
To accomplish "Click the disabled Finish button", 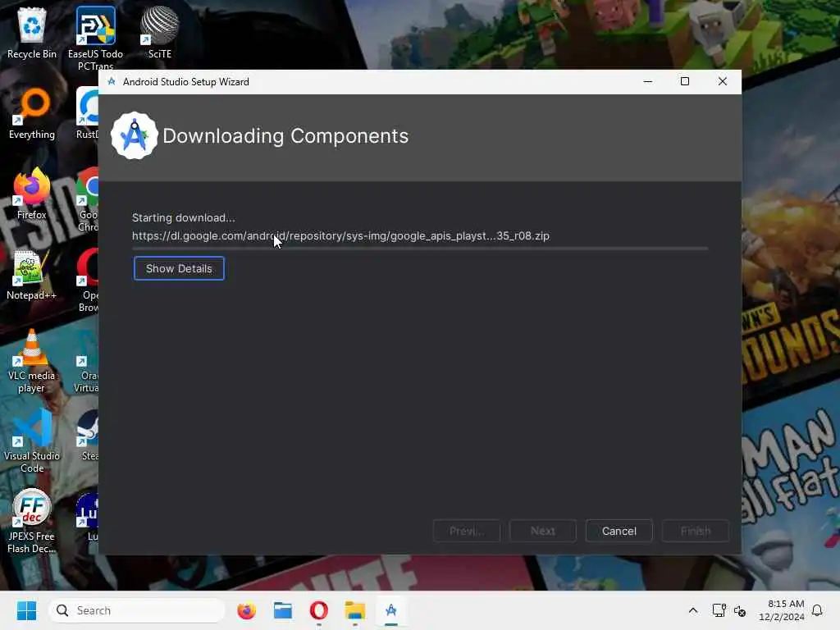I will pyautogui.click(x=696, y=531).
